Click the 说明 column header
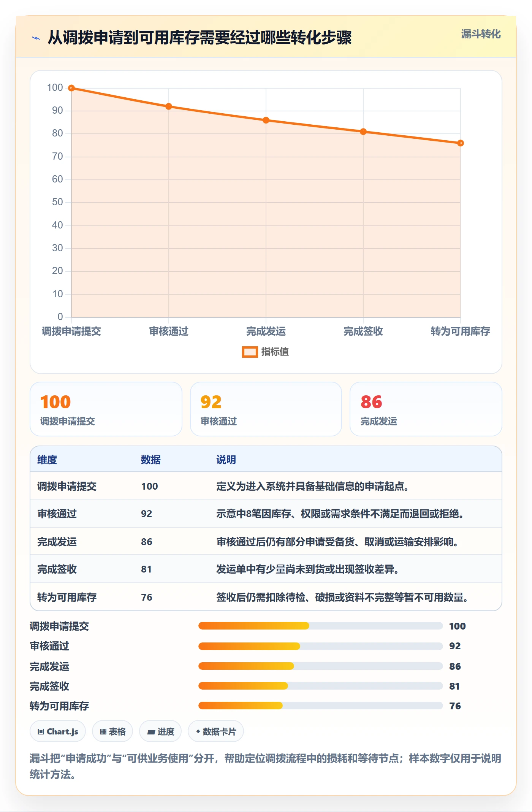 [226, 460]
